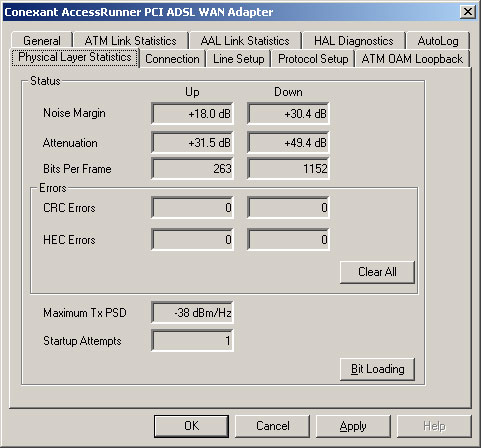Dismiss dialog with Cancel button

coord(272,426)
